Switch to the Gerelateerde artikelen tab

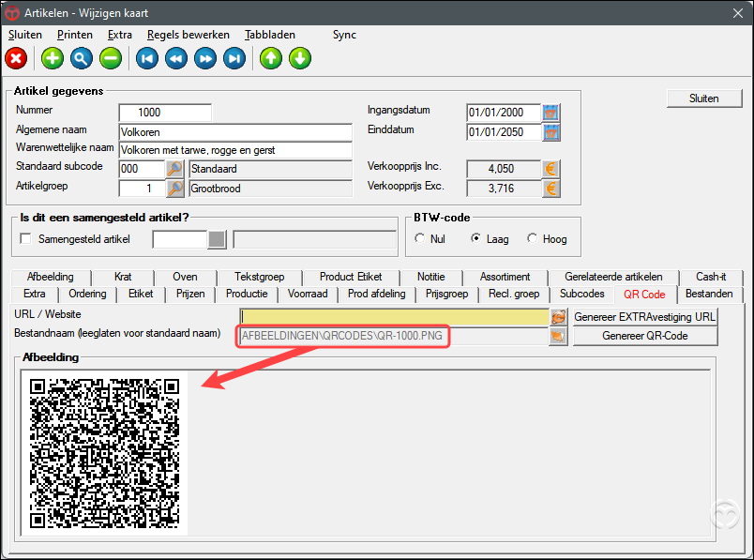click(x=613, y=277)
